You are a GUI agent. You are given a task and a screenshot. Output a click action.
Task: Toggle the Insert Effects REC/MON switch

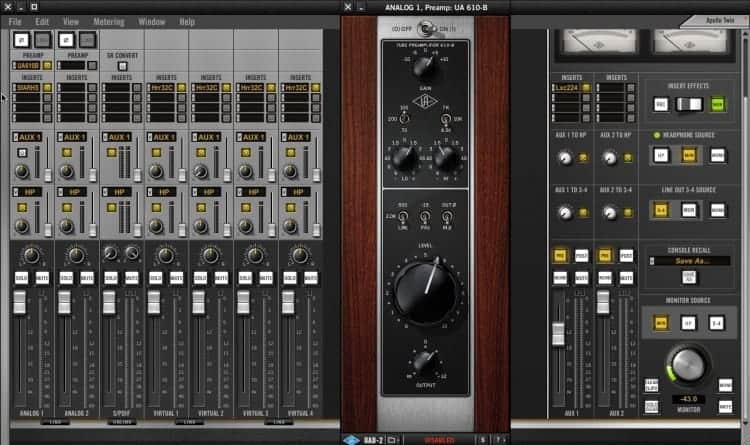click(x=689, y=104)
